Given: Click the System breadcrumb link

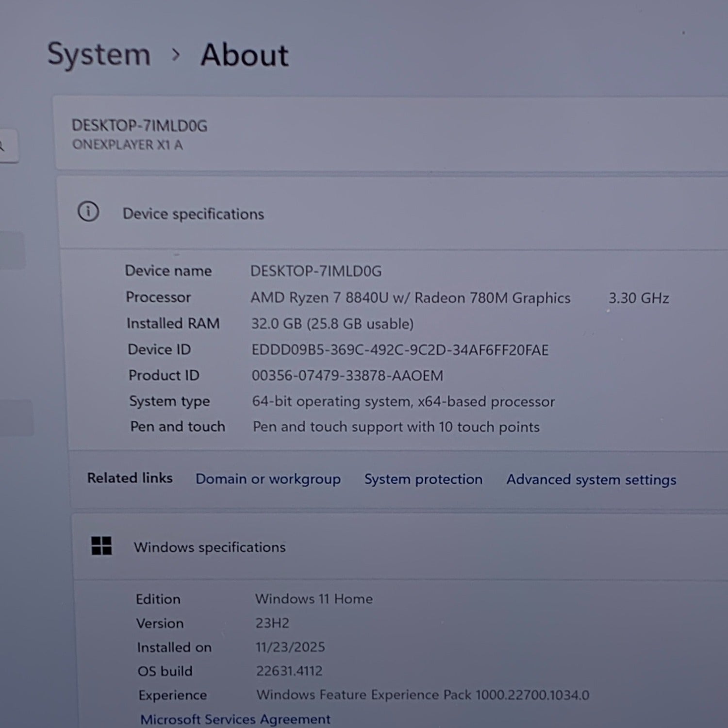Looking at the screenshot, I should tap(99, 54).
